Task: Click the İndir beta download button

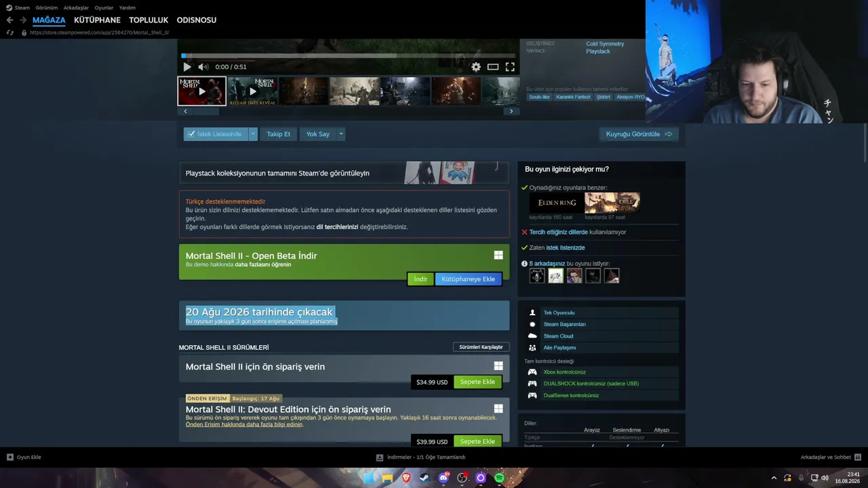Action: [420, 279]
